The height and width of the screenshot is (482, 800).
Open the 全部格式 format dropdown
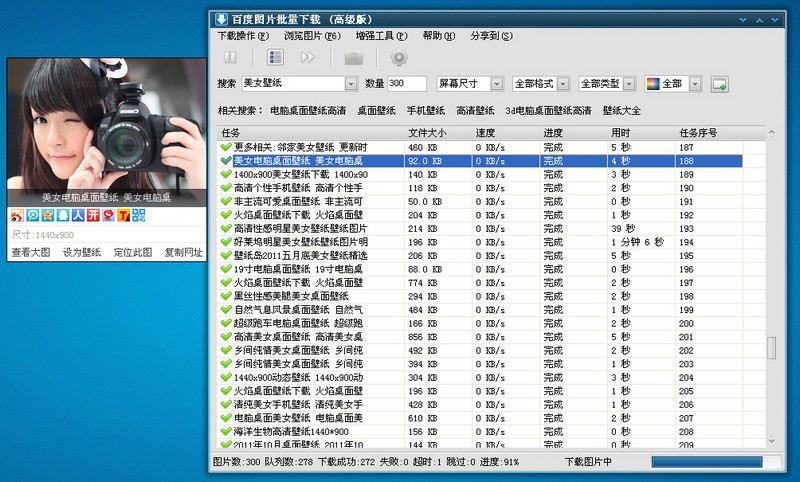(x=563, y=84)
